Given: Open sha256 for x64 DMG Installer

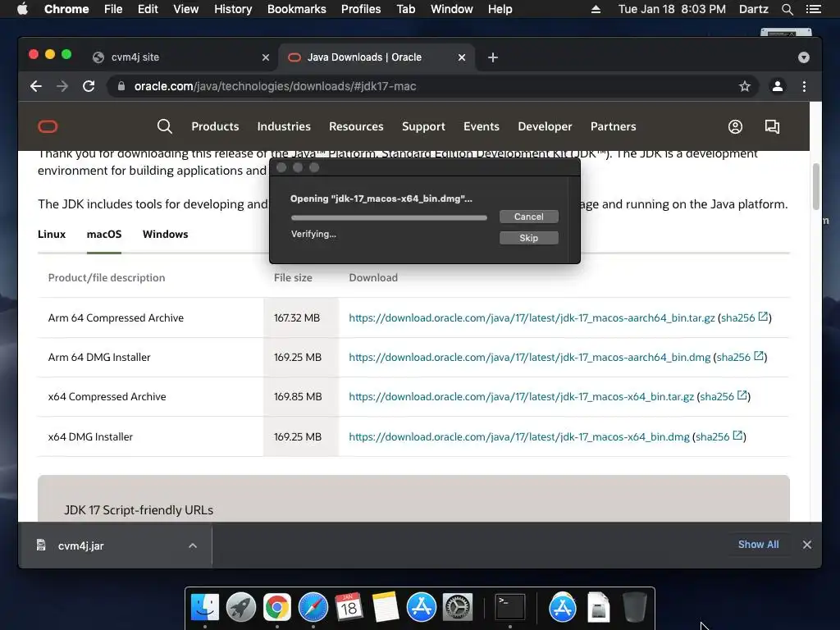Looking at the screenshot, I should coord(719,437).
